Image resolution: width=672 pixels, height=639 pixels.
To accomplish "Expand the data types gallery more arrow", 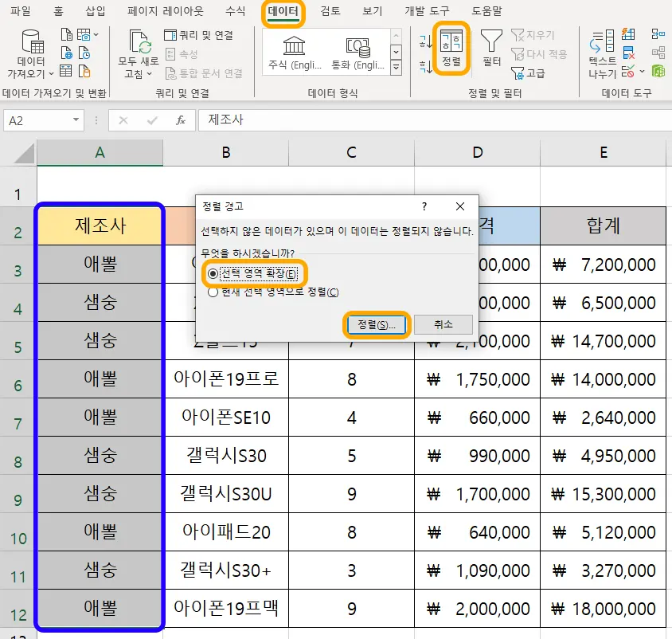I will pos(396,68).
